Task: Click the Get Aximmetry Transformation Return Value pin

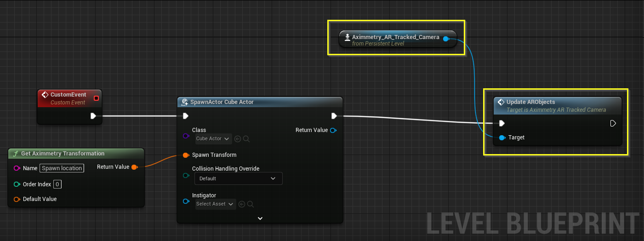Action: [134, 167]
